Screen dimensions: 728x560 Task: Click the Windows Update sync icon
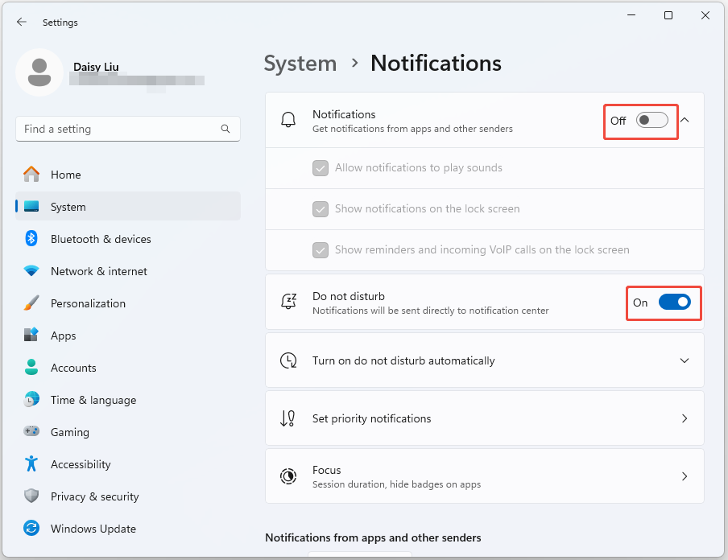[31, 529]
